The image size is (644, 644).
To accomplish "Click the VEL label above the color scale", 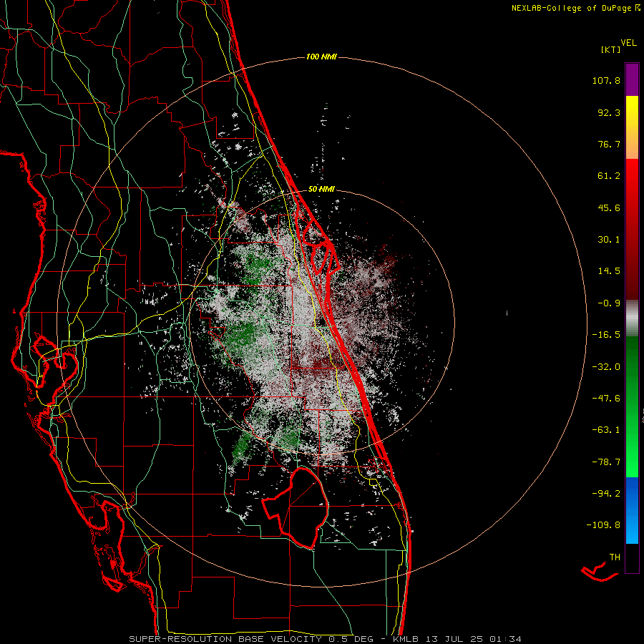I will pyautogui.click(x=628, y=43).
